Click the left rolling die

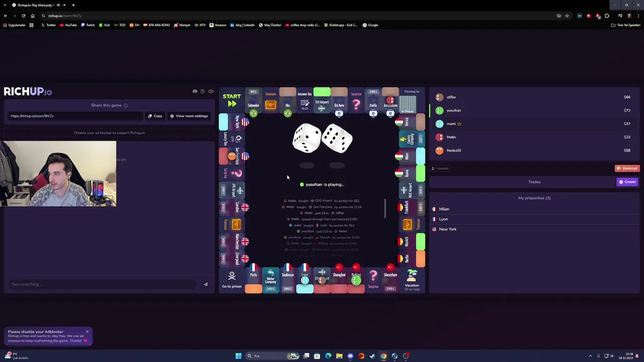(307, 138)
